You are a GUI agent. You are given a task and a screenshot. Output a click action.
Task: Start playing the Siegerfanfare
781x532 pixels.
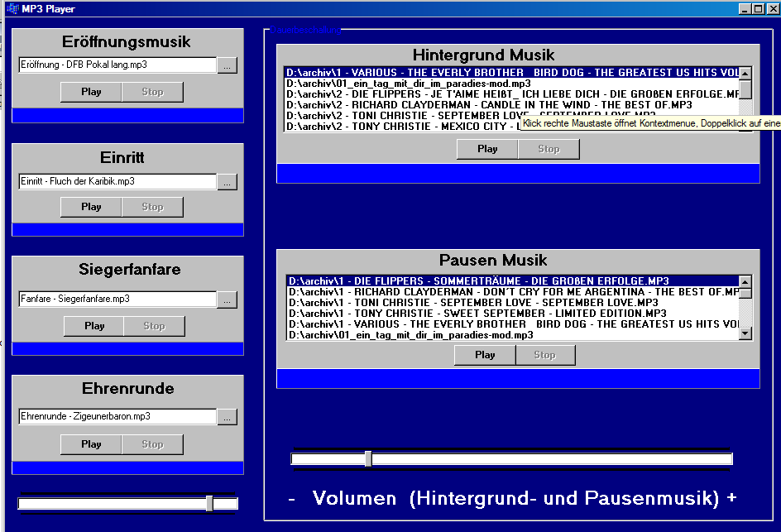click(x=94, y=326)
